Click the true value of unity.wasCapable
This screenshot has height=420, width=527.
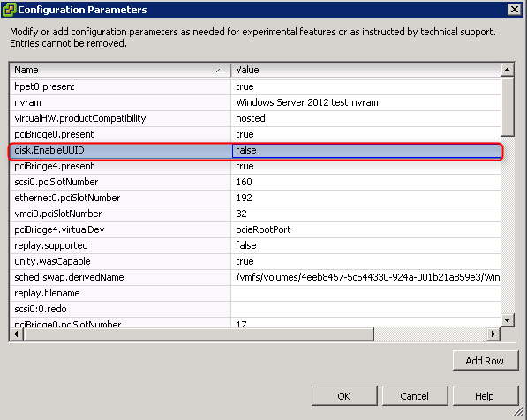pos(366,261)
